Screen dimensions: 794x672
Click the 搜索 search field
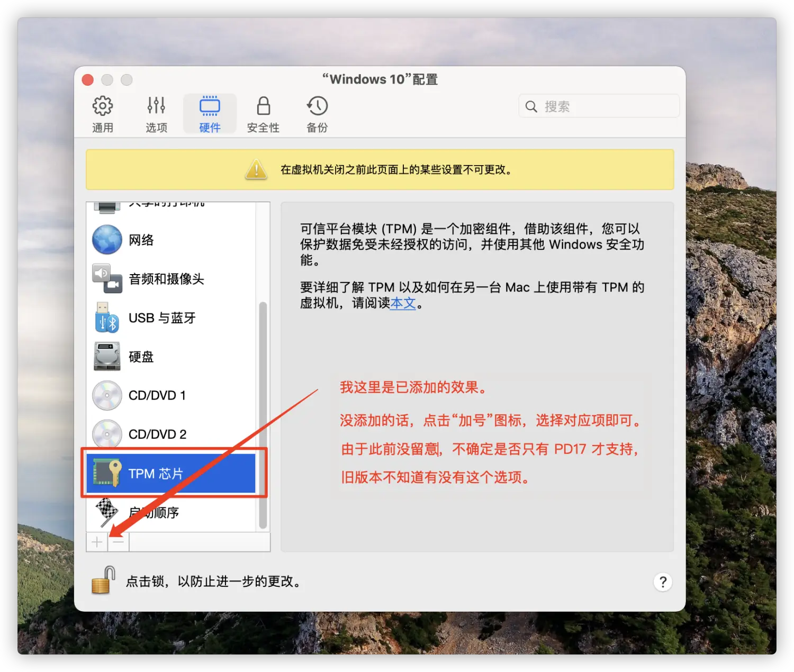[x=599, y=106]
